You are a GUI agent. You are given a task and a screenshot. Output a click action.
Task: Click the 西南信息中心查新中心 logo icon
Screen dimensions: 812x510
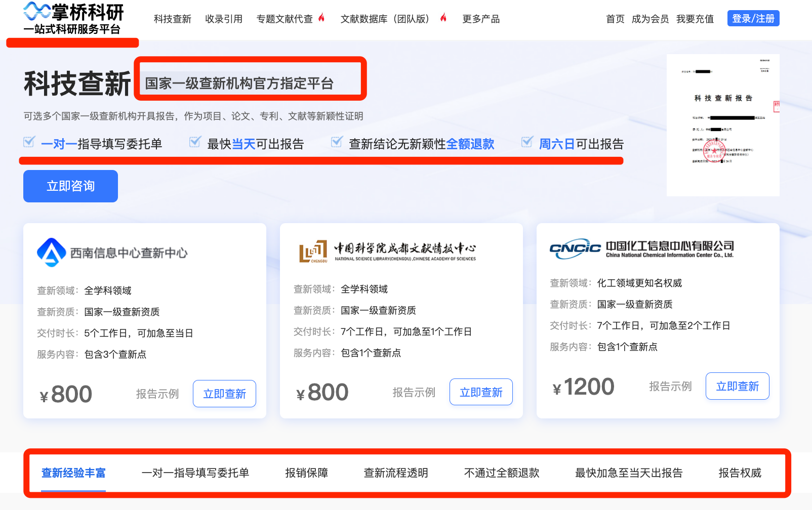[x=52, y=252]
